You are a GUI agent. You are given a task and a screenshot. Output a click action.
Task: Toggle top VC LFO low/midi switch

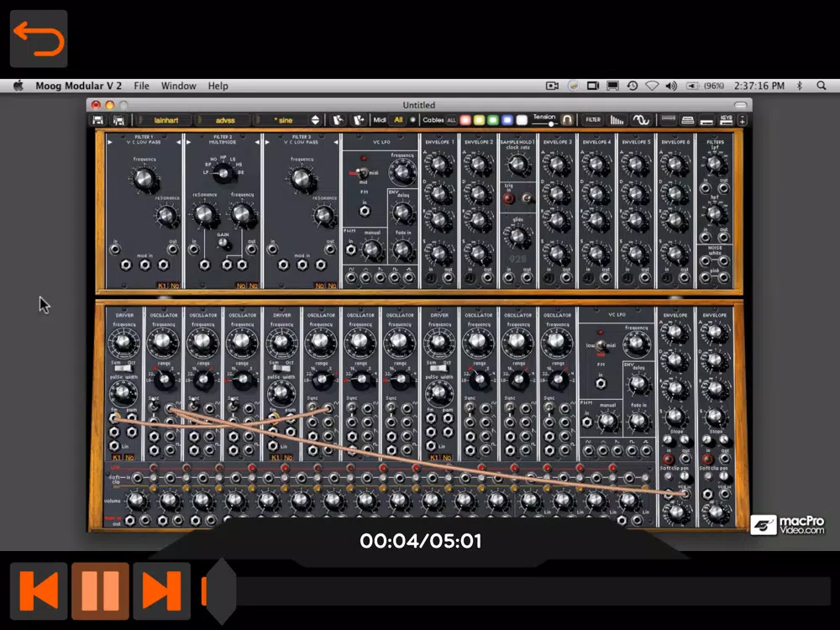tap(362, 172)
